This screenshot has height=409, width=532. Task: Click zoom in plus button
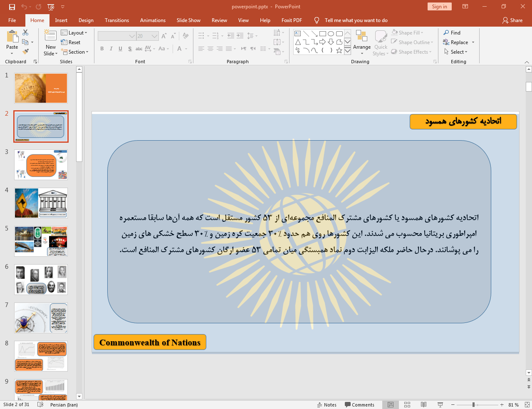pos(502,404)
